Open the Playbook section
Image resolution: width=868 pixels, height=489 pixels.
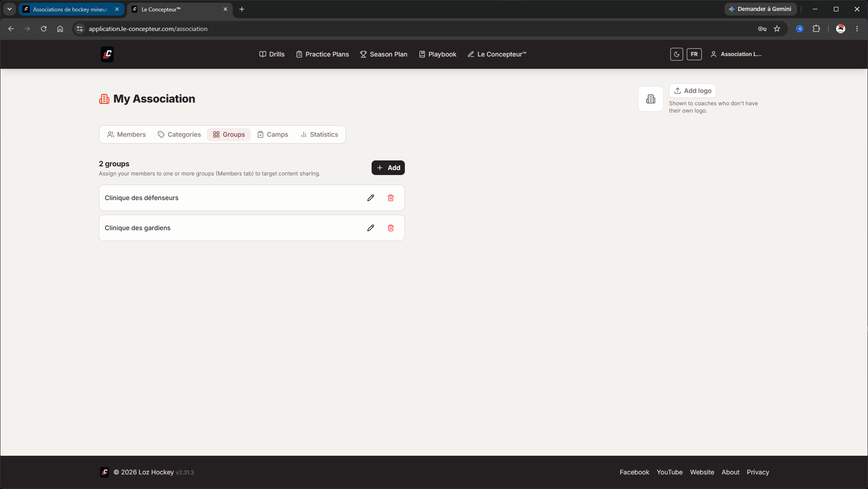438,54
